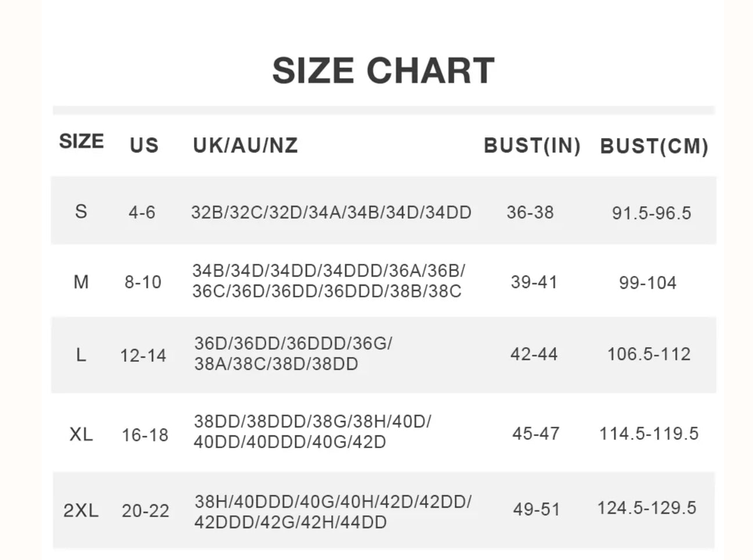Click US size 20-22 cell
The width and height of the screenshot is (753, 560).
(146, 511)
